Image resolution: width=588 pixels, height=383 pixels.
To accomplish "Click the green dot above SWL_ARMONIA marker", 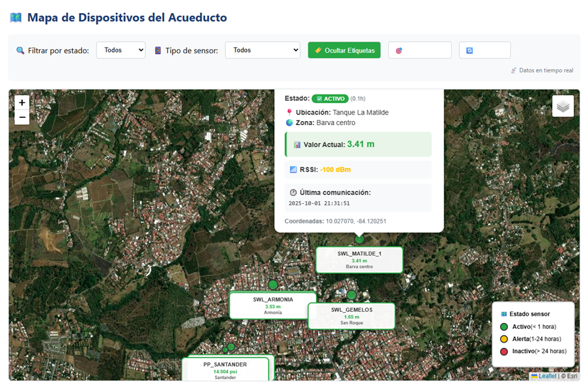I will click(x=272, y=285).
